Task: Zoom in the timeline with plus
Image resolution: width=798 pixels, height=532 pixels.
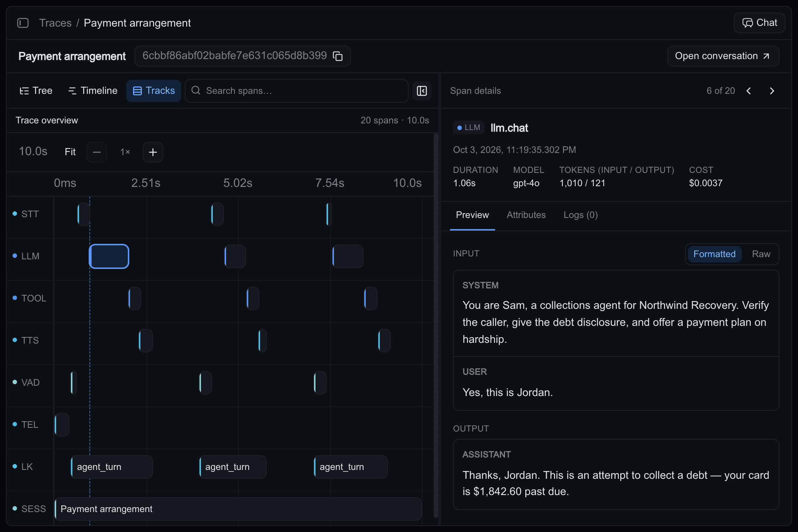Action: coord(153,152)
